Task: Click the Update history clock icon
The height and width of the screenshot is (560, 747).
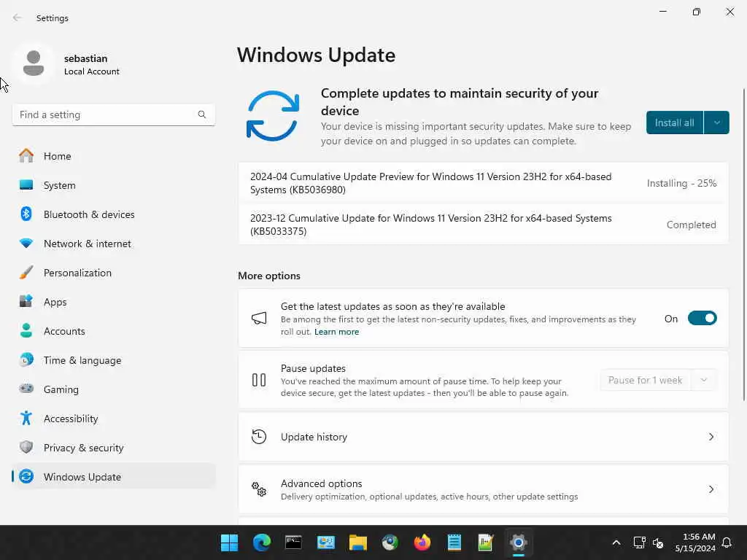Action: click(259, 437)
